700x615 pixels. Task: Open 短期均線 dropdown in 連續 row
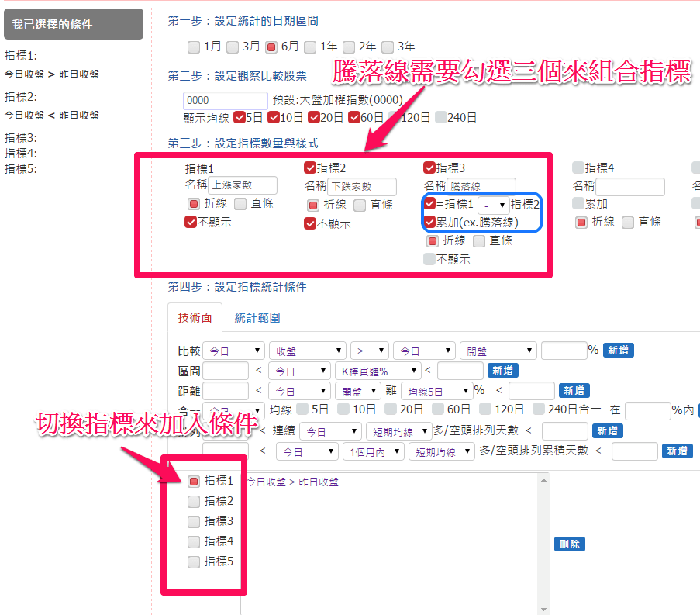pos(399,431)
